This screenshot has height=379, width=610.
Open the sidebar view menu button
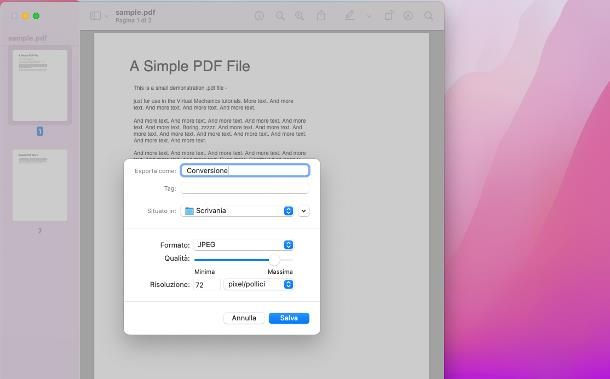pos(95,16)
